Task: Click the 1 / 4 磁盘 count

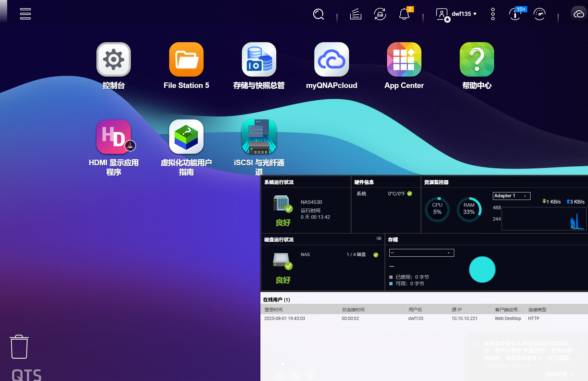Action: pos(356,254)
